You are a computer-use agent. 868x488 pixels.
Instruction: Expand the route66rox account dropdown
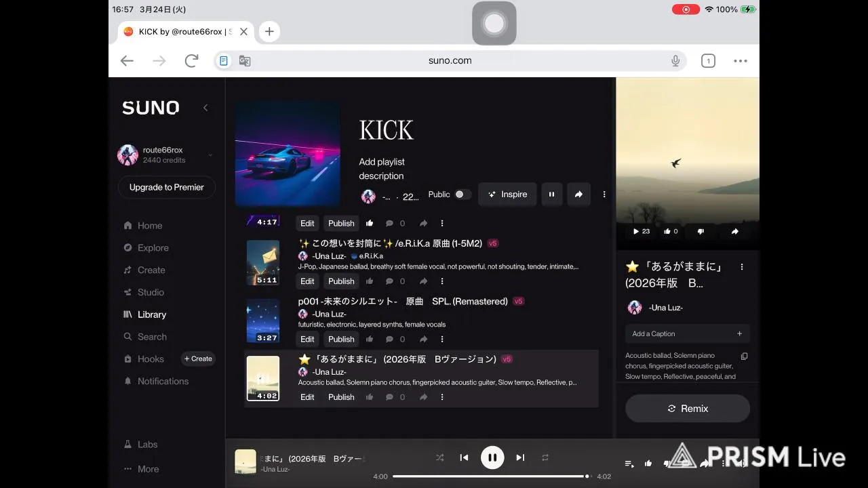click(210, 155)
